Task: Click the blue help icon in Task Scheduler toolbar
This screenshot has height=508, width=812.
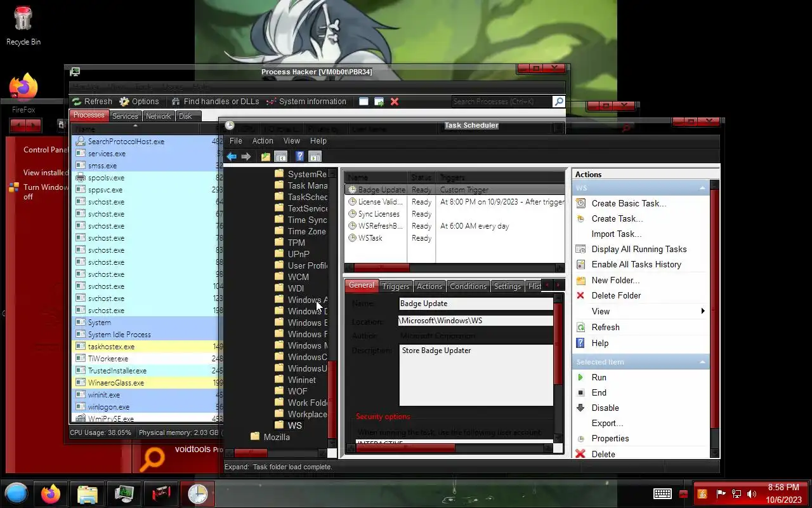Action: pos(300,157)
